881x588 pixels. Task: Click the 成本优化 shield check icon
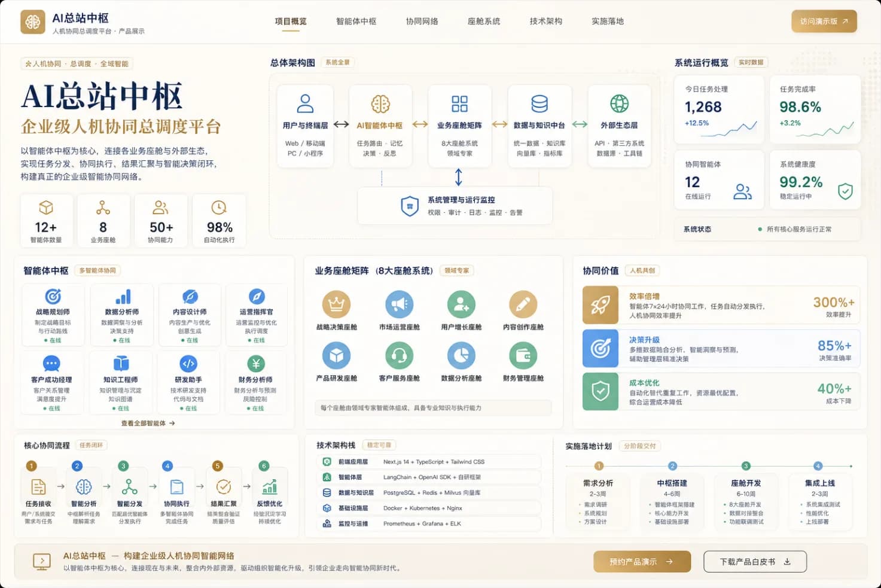pos(600,392)
